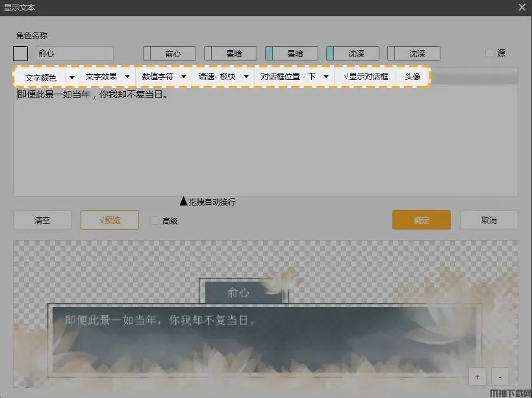The image size is (532, 398).
Task: Click the minus zoom button in preview
Action: pyautogui.click(x=500, y=377)
